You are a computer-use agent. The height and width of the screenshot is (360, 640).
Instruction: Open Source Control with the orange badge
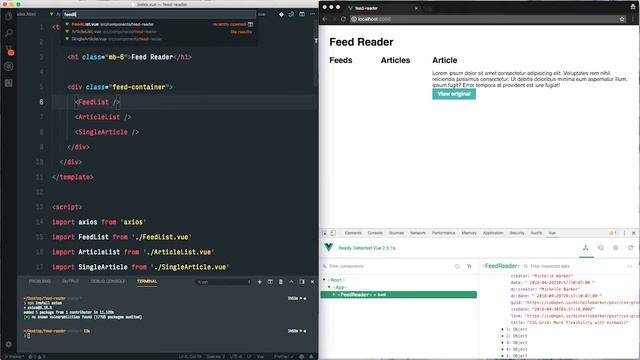pos(9,51)
